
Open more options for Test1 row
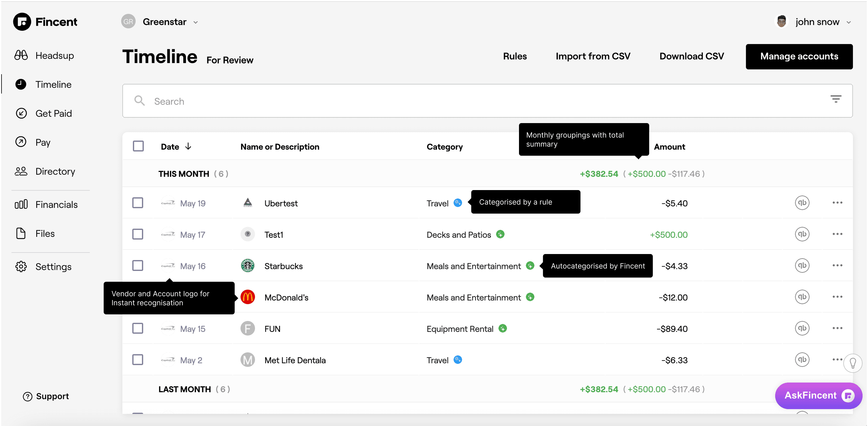pos(837,234)
